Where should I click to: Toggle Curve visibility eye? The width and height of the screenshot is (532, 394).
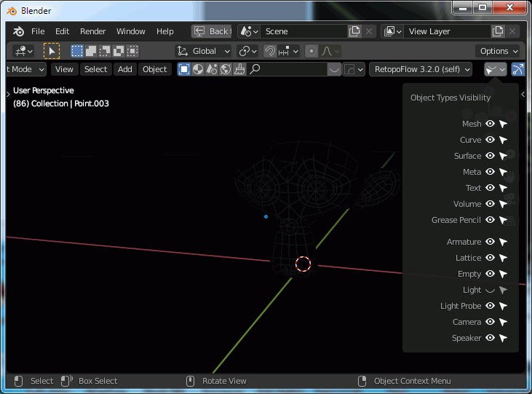490,140
